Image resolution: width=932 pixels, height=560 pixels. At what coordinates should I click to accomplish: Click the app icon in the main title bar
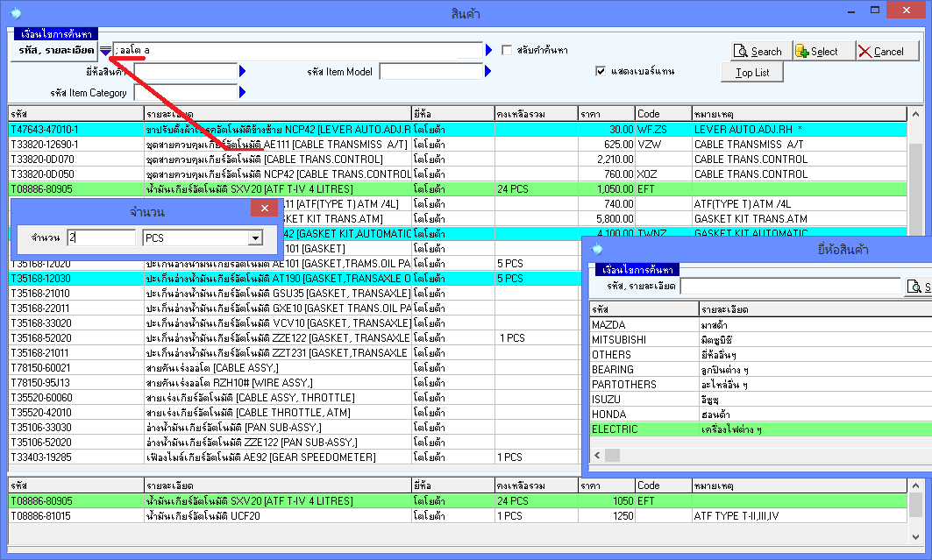pyautogui.click(x=15, y=12)
